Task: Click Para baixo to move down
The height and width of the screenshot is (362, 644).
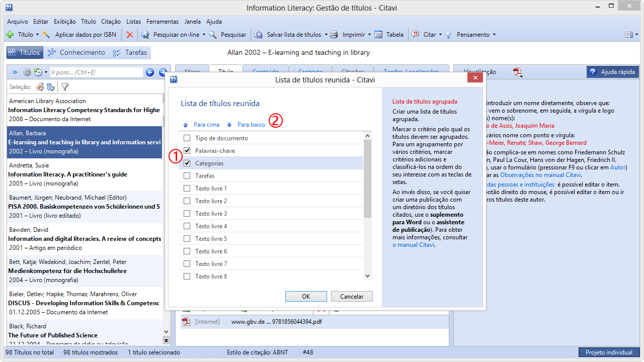Action: (x=246, y=125)
